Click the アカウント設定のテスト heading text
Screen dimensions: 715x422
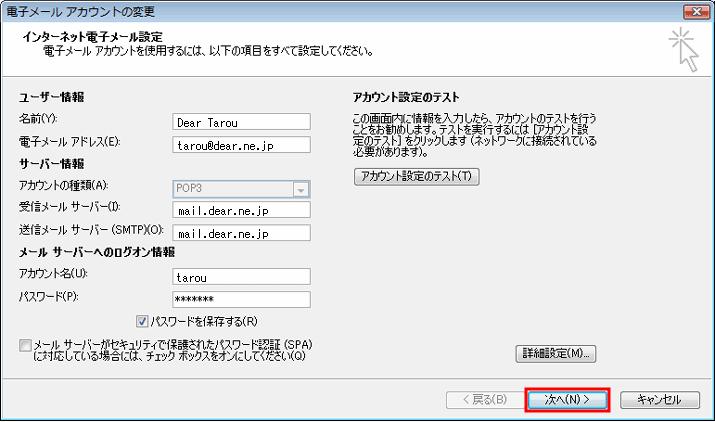click(x=406, y=97)
